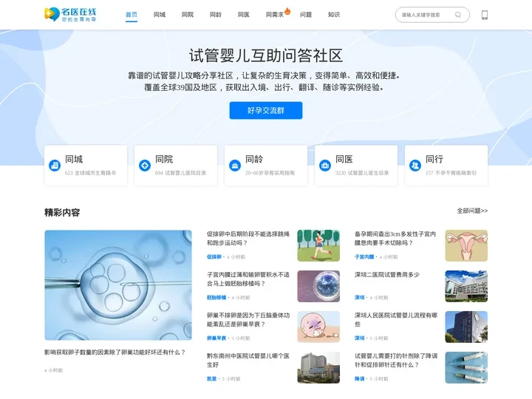Click the 卵巢早衰 tag

click(x=216, y=338)
